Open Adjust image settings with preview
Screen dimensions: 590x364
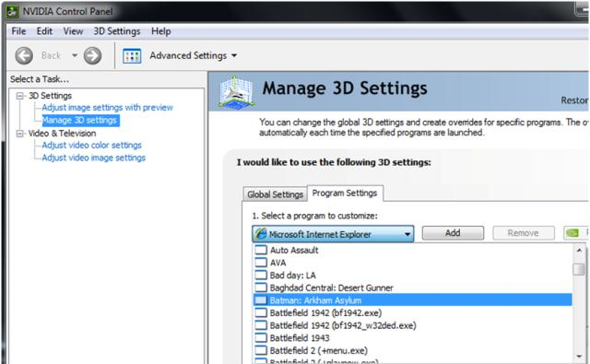click(x=107, y=108)
